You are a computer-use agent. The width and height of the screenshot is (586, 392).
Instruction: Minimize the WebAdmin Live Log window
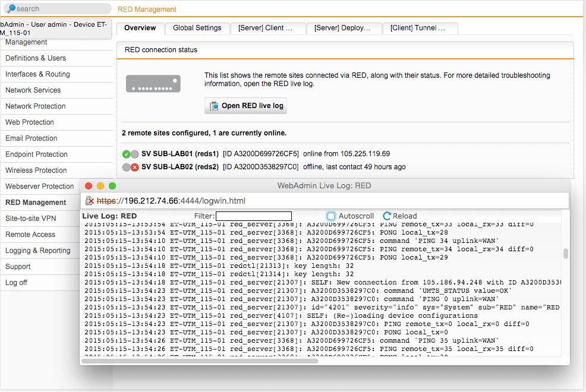100,186
